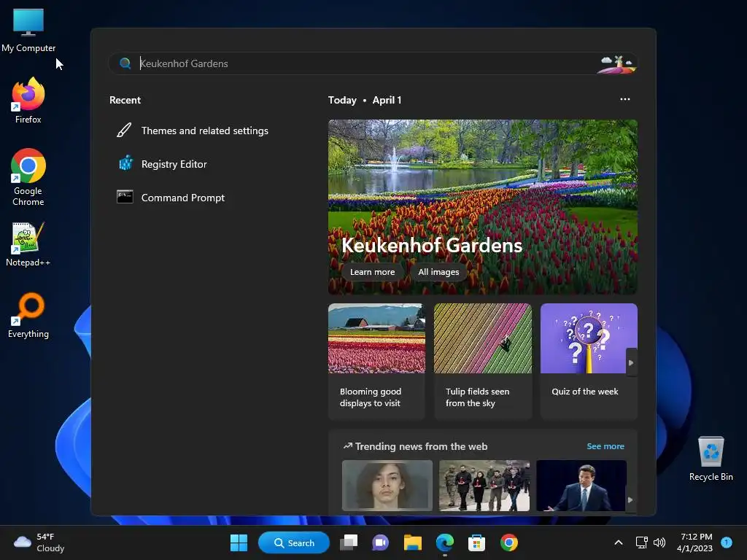The height and width of the screenshot is (560, 747).
Task: Open trending news thumbnail of man at podium
Action: 581,485
